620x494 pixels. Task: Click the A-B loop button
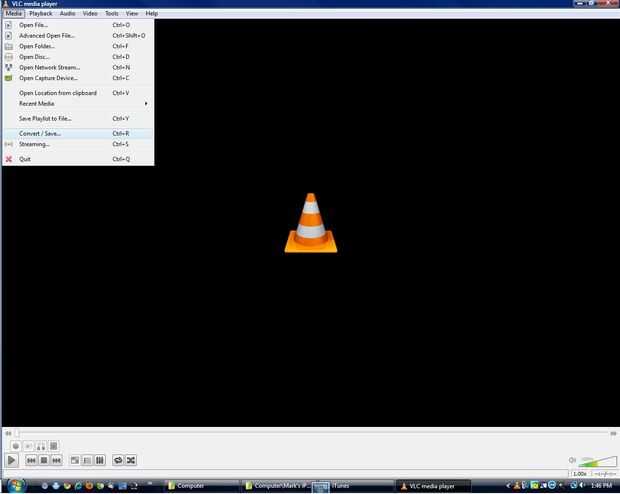41,446
